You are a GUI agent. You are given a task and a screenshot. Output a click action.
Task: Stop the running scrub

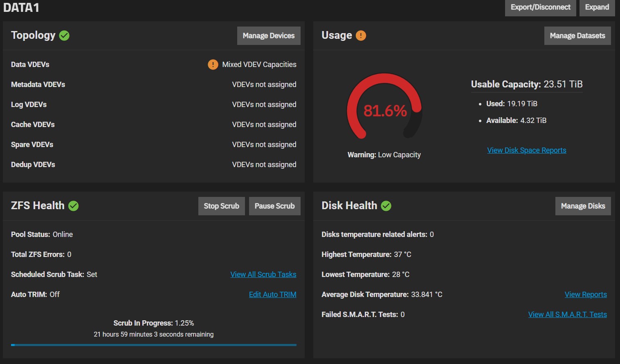[222, 206]
